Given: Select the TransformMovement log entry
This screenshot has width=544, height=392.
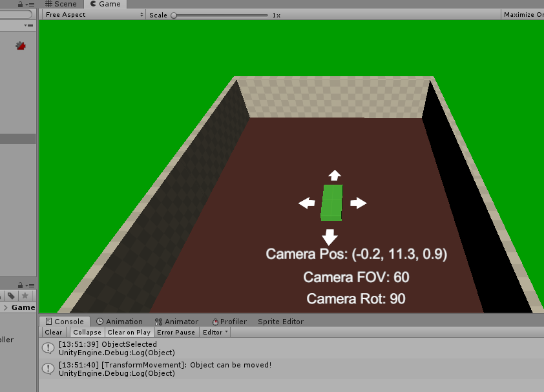Looking at the screenshot, I should tap(291, 369).
